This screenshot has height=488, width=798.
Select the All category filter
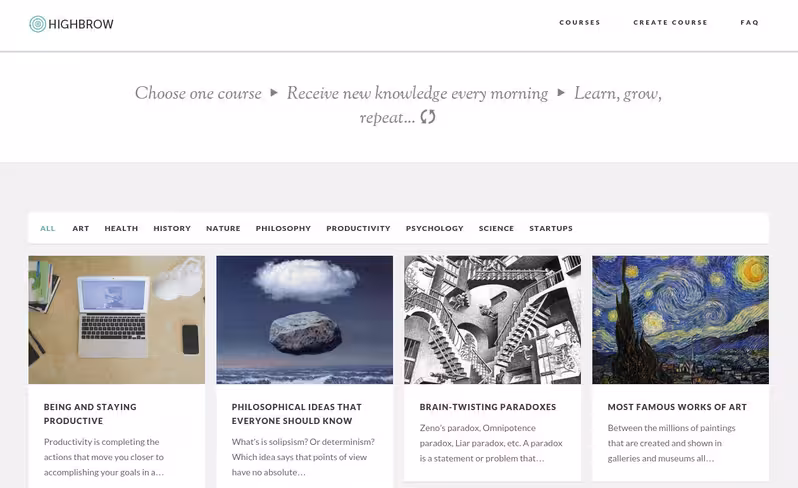pos(47,228)
